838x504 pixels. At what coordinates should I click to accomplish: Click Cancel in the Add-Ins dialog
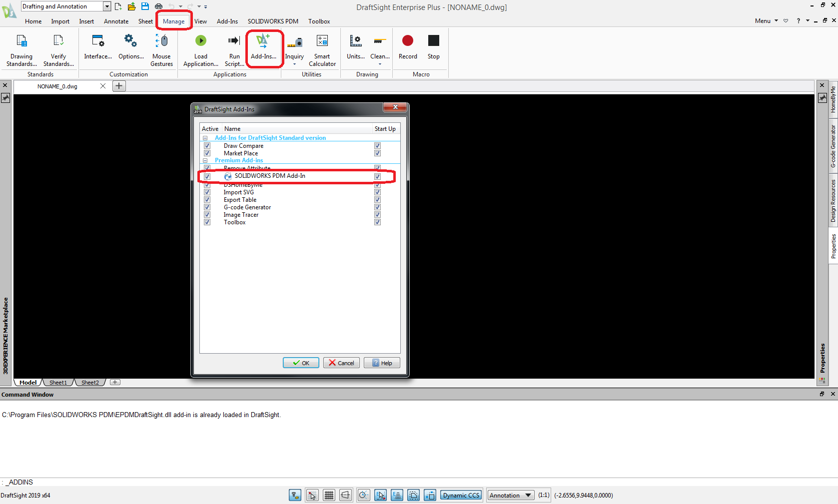pos(341,363)
